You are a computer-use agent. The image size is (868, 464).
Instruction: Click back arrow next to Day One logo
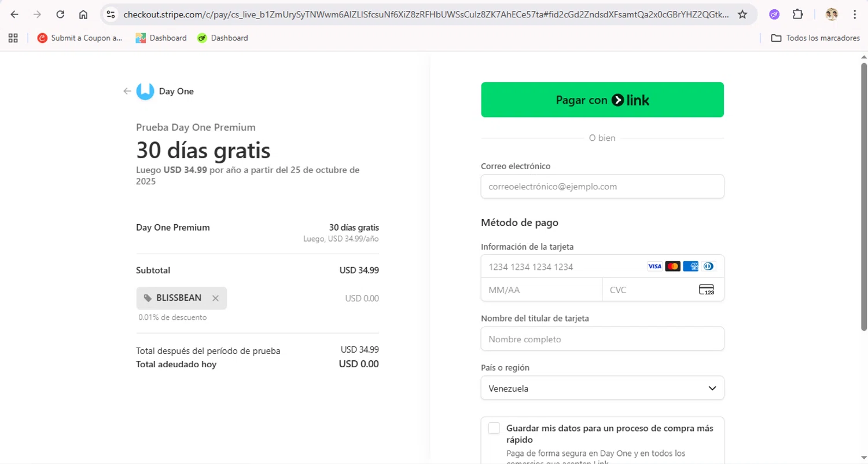[x=127, y=91]
